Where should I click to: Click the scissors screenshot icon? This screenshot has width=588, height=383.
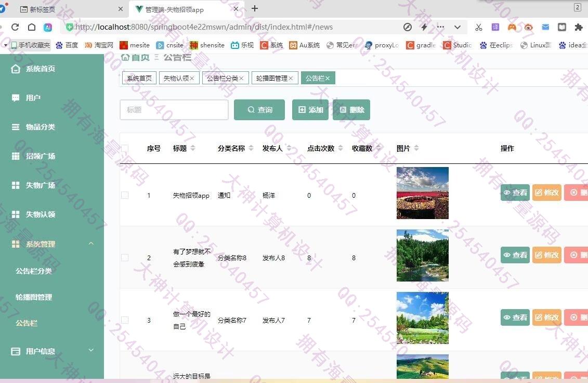pos(478,27)
